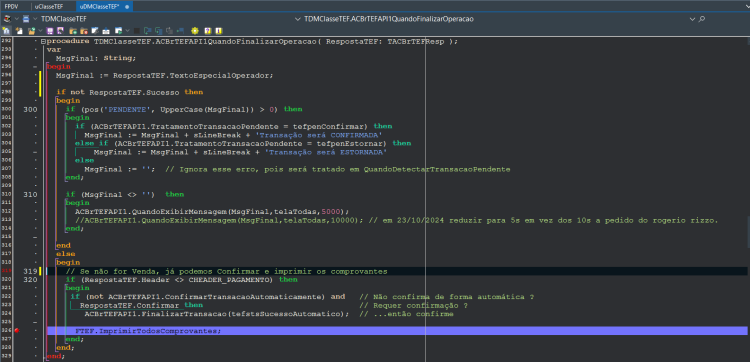Screen dimensions: 750x362
Task: Click the page-with-arrow icon beside New Items
Action: [19, 31]
